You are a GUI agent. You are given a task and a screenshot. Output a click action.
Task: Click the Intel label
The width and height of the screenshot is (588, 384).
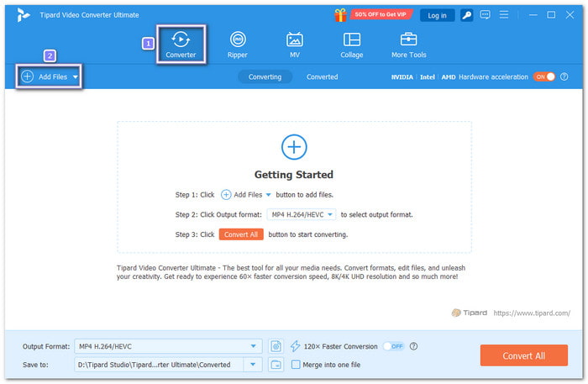click(x=427, y=76)
